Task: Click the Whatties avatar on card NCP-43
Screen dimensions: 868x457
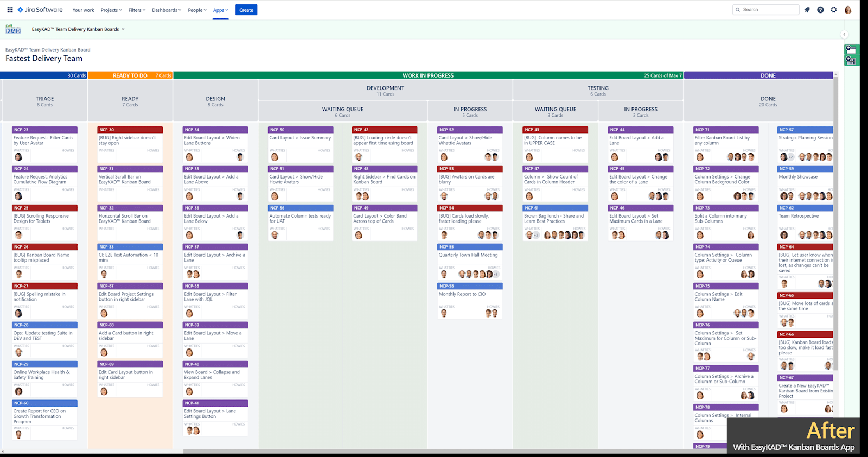Action: [x=529, y=157]
